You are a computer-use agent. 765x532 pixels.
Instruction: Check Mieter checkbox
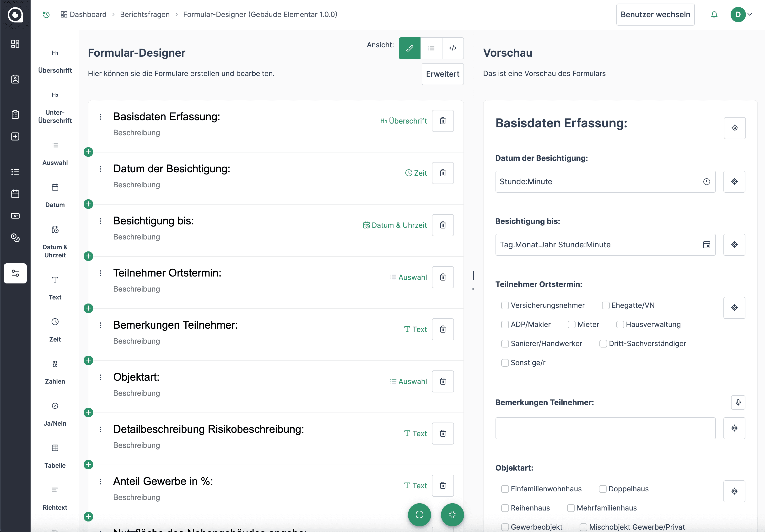pyautogui.click(x=571, y=324)
